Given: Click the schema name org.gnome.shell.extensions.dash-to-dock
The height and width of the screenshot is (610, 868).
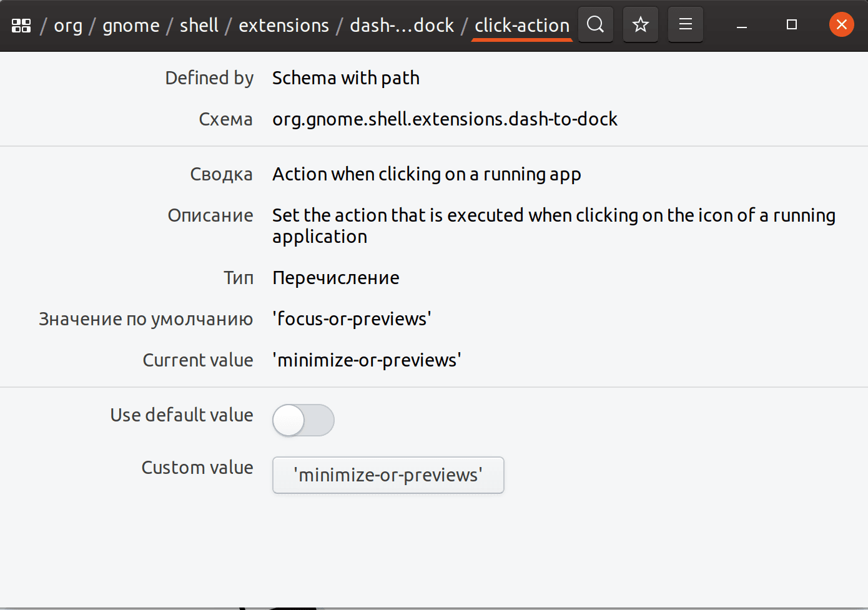Looking at the screenshot, I should click(x=445, y=119).
